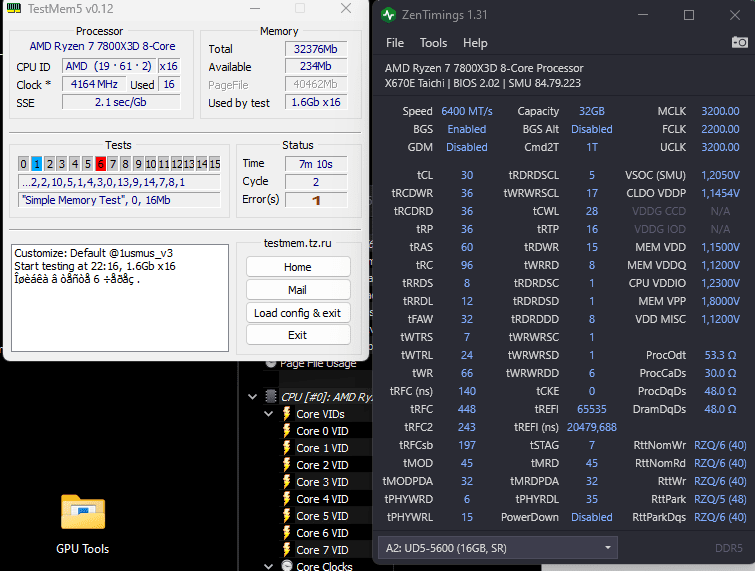Open the Tools menu in ZenTimings
This screenshot has width=755, height=571.
click(x=433, y=43)
